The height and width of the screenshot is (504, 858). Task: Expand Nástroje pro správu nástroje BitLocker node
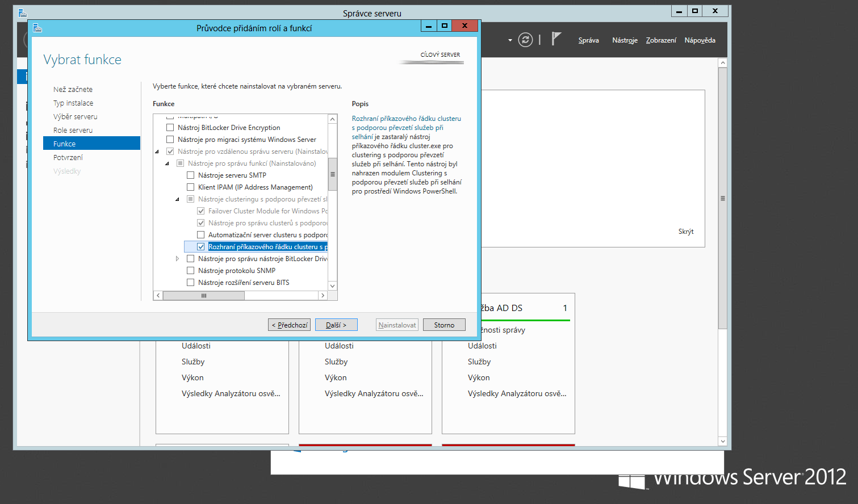pos(177,259)
